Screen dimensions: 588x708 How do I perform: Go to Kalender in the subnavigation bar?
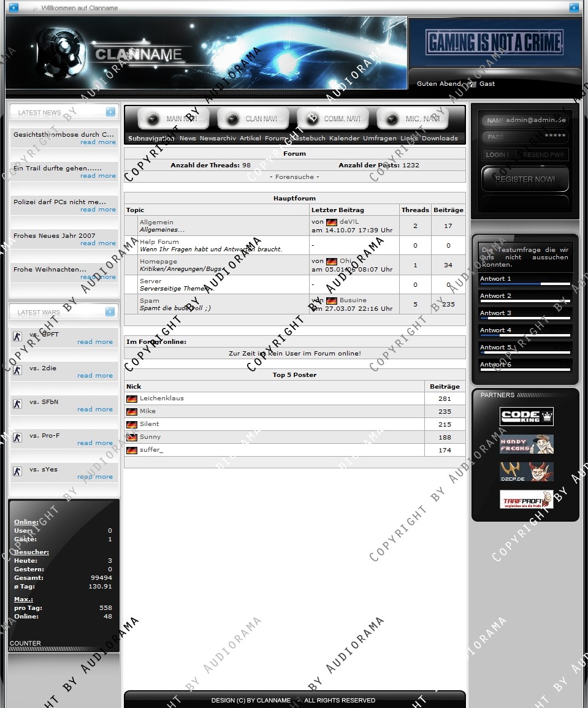(x=344, y=139)
